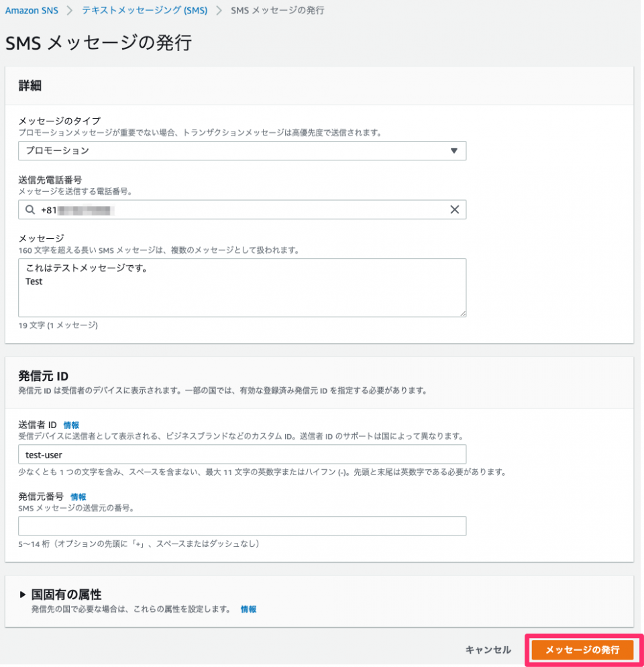Click the empty 発信元番号 input field

241,525
